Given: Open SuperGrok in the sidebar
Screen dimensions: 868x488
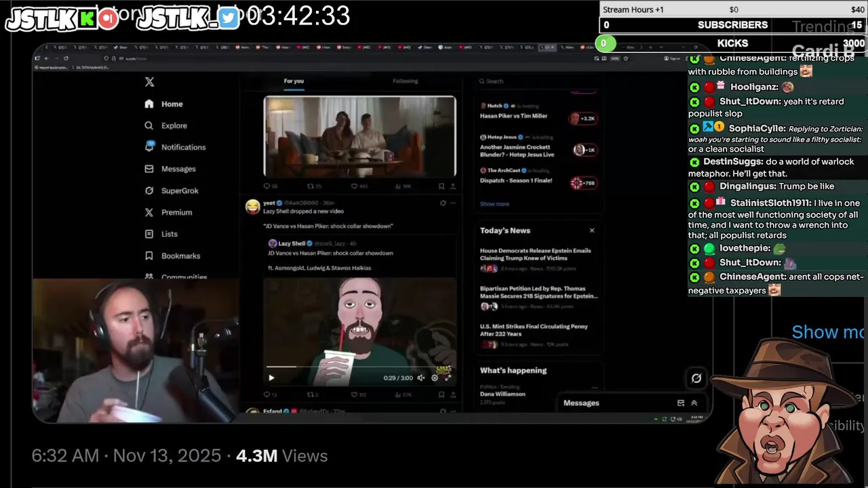Looking at the screenshot, I should tap(172, 190).
